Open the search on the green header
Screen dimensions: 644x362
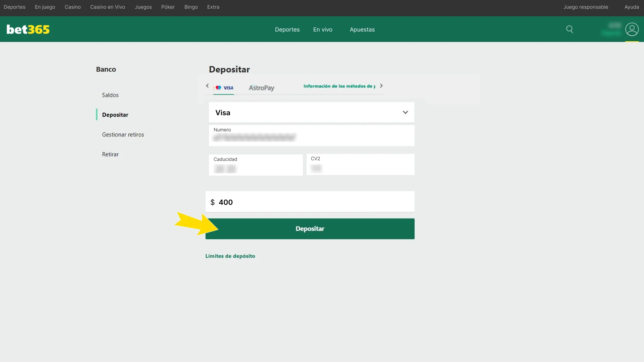tap(570, 29)
